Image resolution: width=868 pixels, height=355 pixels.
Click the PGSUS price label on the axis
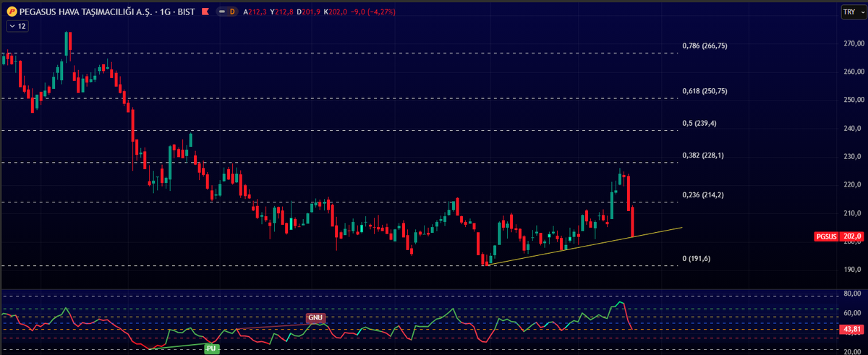826,236
